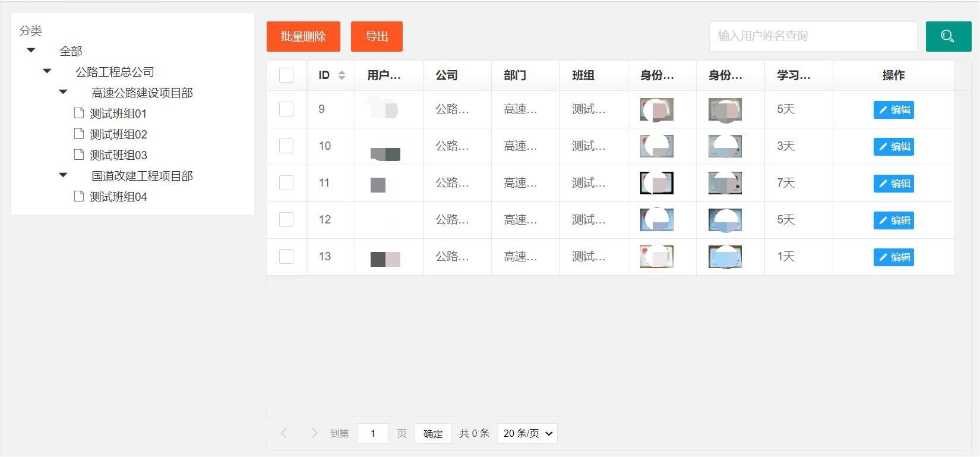Image resolution: width=980 pixels, height=457 pixels.
Task: Click edit button for user ID 13
Action: click(x=893, y=257)
